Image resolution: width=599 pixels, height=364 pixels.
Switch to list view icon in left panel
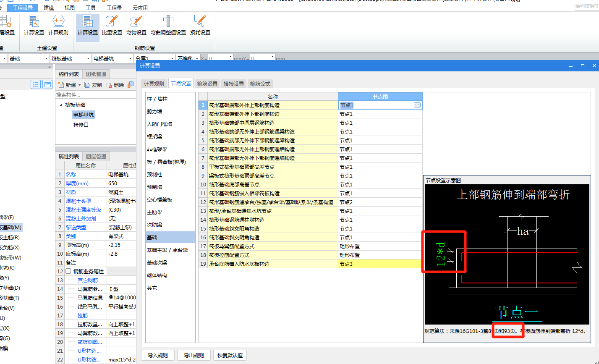tap(36, 84)
